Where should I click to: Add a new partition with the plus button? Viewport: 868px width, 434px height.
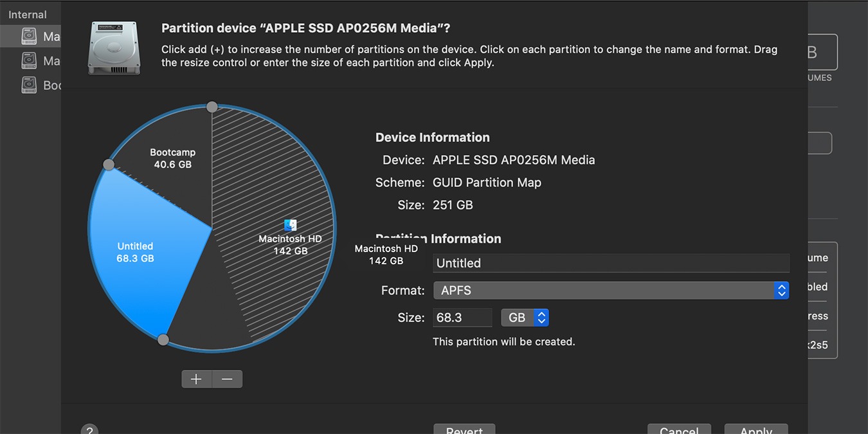[x=196, y=379]
